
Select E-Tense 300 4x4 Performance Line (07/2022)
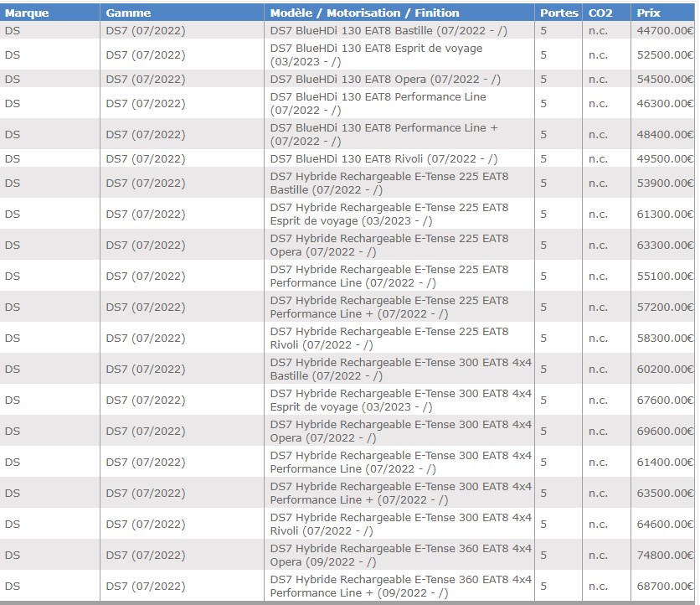401,462
